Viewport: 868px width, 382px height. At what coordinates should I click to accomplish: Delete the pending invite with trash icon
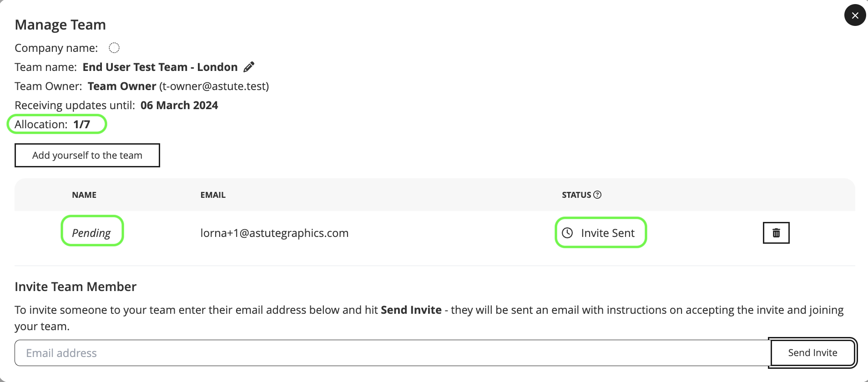point(776,233)
